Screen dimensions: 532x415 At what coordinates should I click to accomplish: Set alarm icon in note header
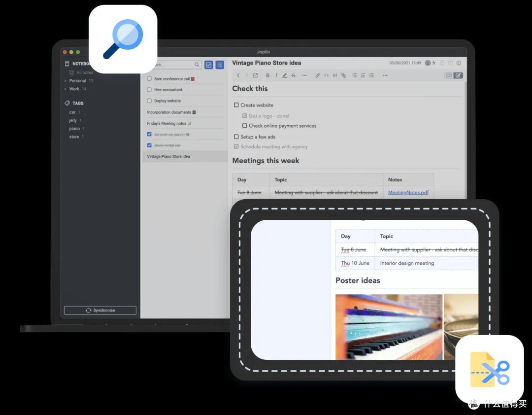tap(442, 63)
